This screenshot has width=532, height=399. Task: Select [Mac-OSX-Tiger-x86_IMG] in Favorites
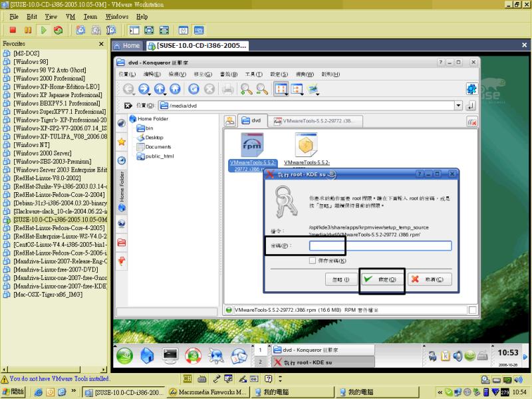coord(43,295)
